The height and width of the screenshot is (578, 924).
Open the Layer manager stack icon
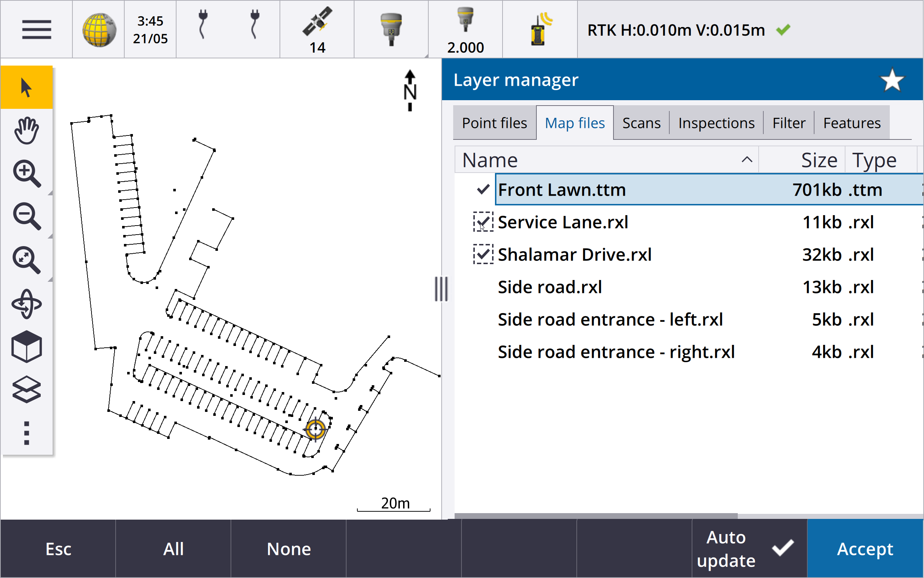pyautogui.click(x=26, y=390)
